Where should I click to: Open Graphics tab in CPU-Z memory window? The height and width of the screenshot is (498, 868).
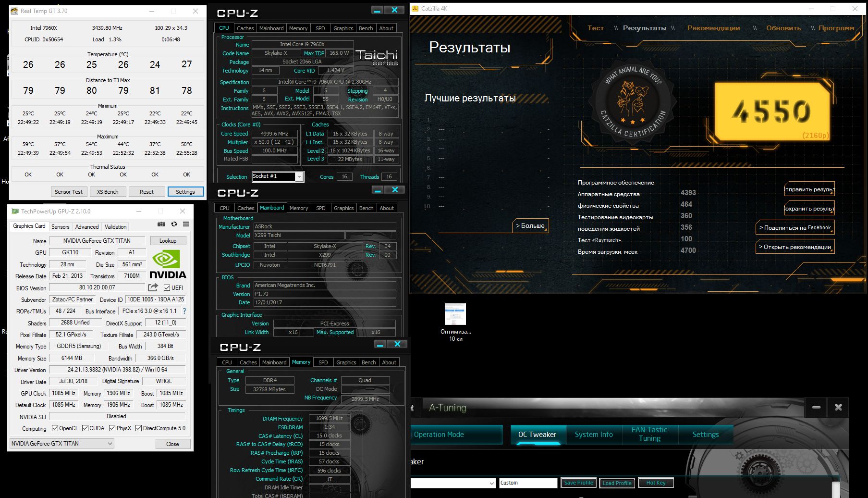point(346,362)
